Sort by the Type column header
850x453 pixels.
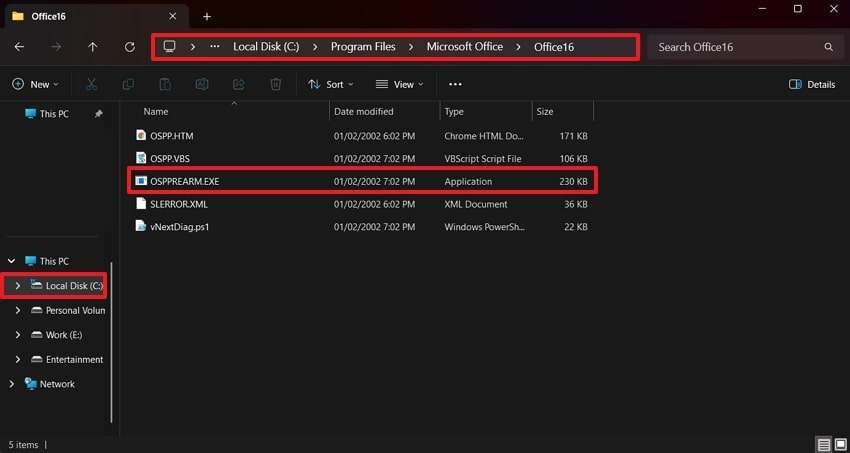454,112
